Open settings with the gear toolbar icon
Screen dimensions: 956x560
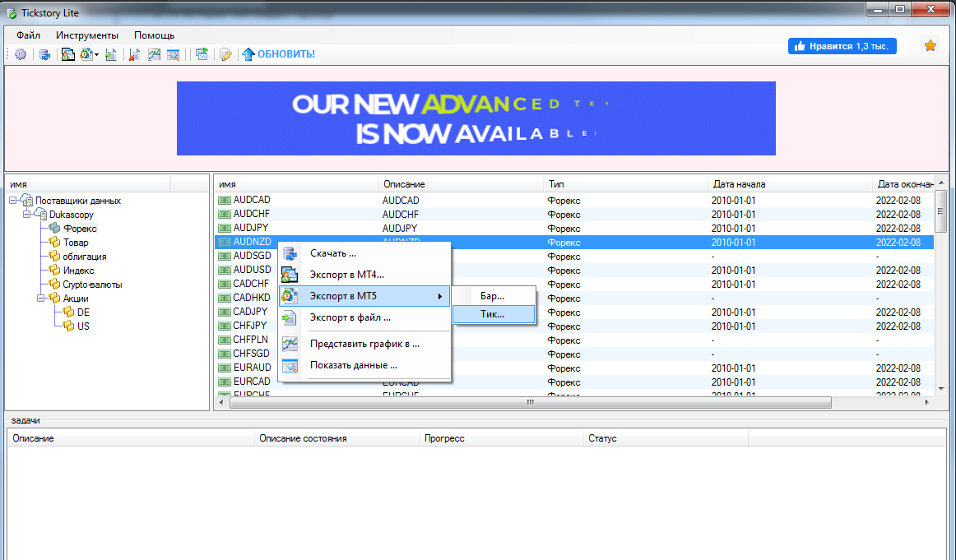(x=20, y=54)
